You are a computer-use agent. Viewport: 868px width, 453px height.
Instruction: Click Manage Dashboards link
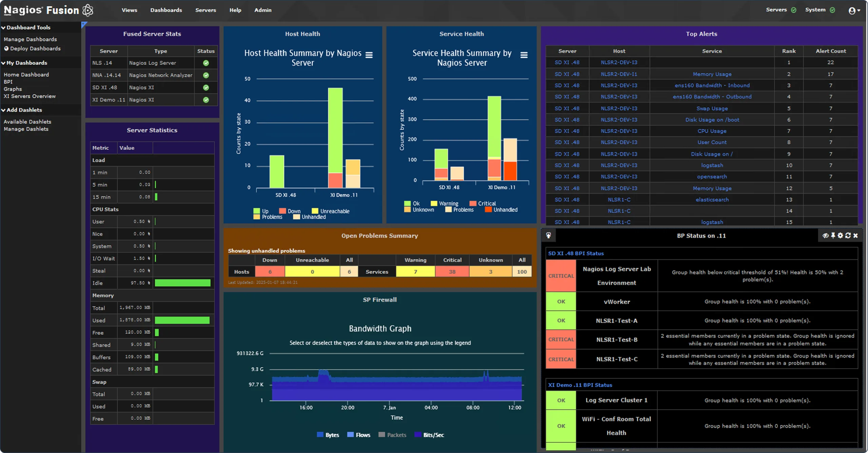tap(30, 39)
